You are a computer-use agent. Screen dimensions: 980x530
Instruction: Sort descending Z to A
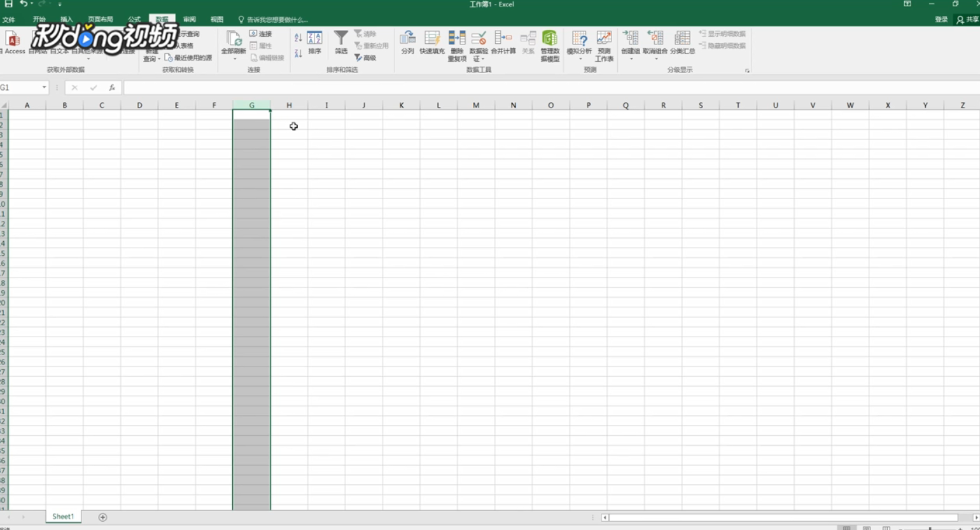click(298, 53)
